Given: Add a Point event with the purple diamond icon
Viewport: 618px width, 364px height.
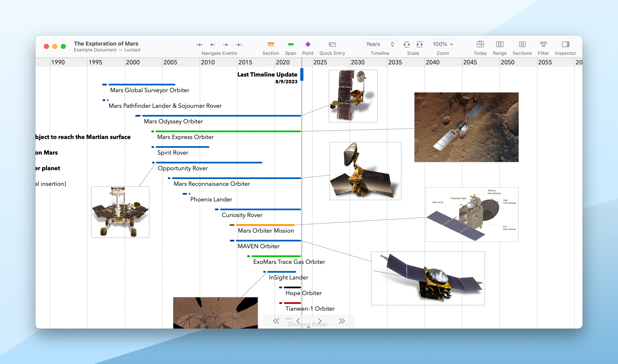Looking at the screenshot, I should click(308, 44).
